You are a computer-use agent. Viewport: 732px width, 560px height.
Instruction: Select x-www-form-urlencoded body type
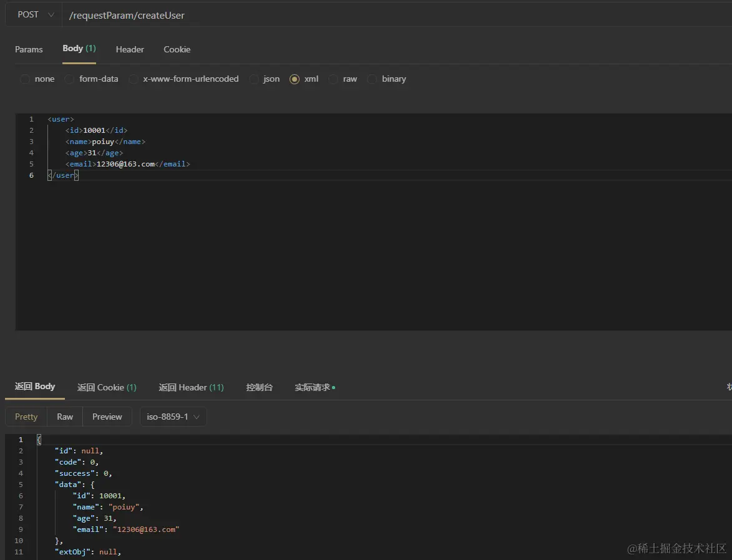point(184,79)
